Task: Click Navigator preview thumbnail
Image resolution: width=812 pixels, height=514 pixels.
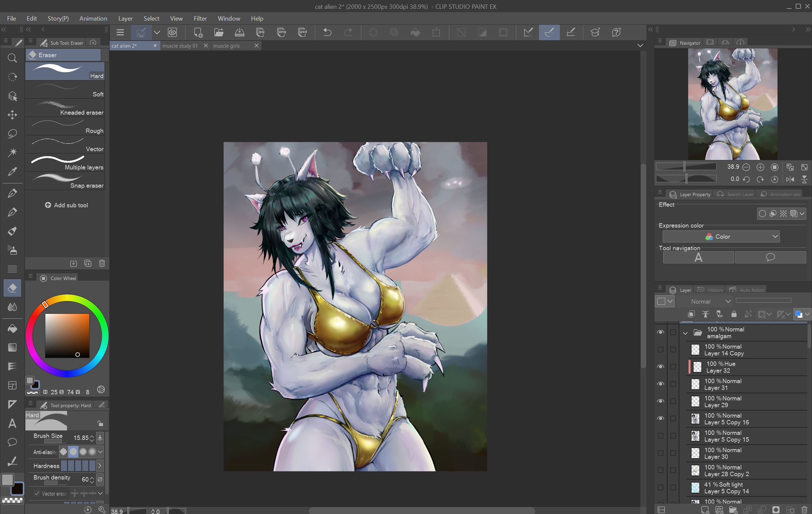Action: 732,104
